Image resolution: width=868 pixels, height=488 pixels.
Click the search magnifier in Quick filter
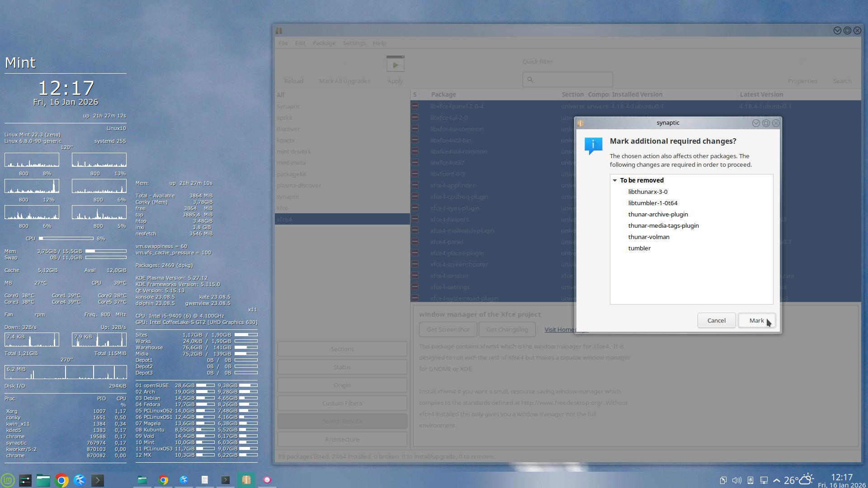pyautogui.click(x=530, y=80)
